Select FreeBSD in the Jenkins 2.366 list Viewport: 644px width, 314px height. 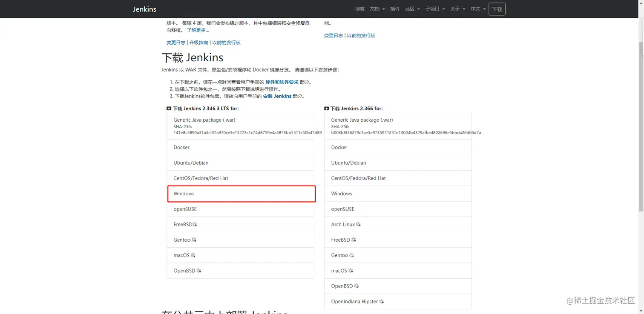398,240
